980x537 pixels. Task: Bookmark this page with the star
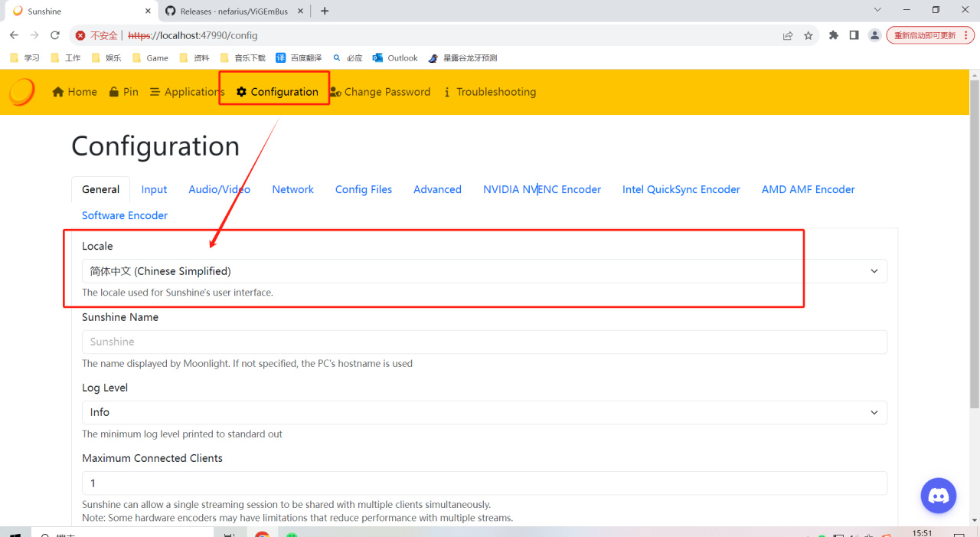coord(808,35)
